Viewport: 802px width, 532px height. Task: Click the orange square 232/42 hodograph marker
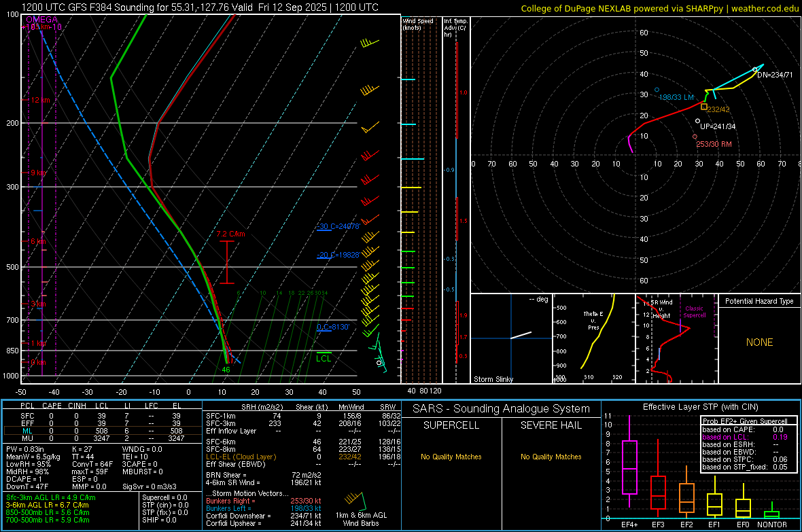pos(704,107)
